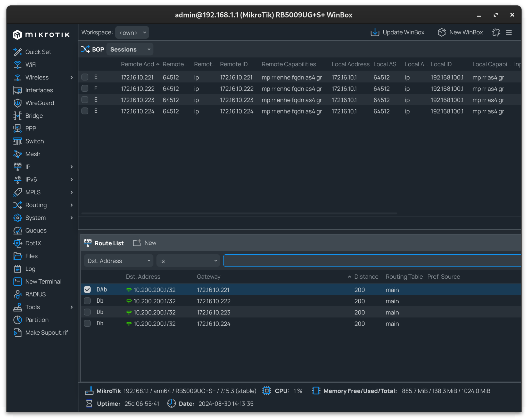The height and width of the screenshot is (420, 528).
Task: Click the BGP shuffle icon in panel header
Action: (x=85, y=49)
